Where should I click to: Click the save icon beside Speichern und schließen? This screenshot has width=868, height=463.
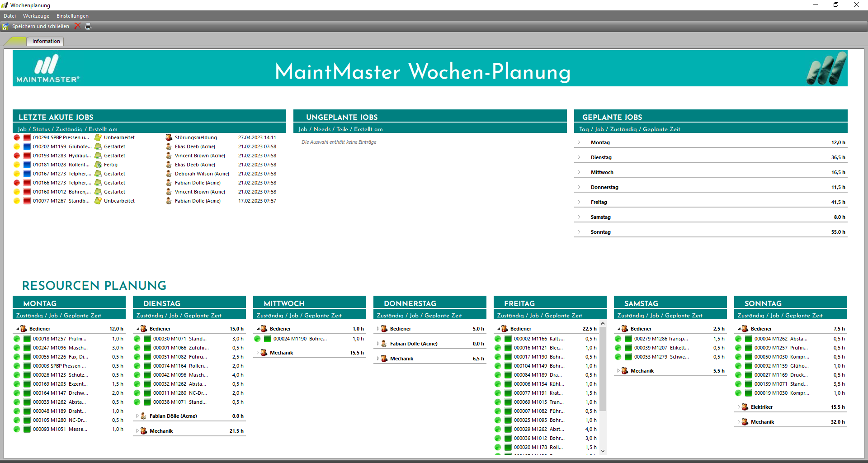pos(5,27)
